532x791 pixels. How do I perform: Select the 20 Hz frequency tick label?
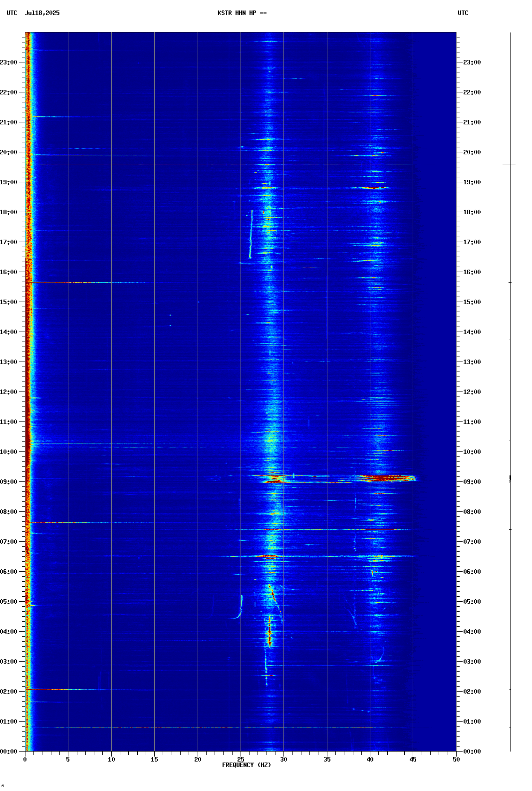(x=198, y=760)
